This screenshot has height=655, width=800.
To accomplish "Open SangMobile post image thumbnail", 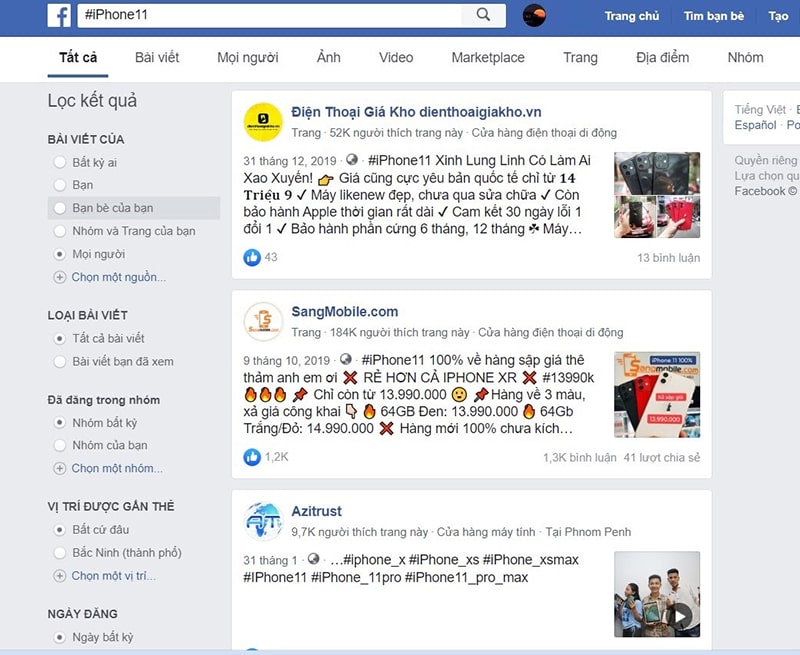I will (657, 395).
